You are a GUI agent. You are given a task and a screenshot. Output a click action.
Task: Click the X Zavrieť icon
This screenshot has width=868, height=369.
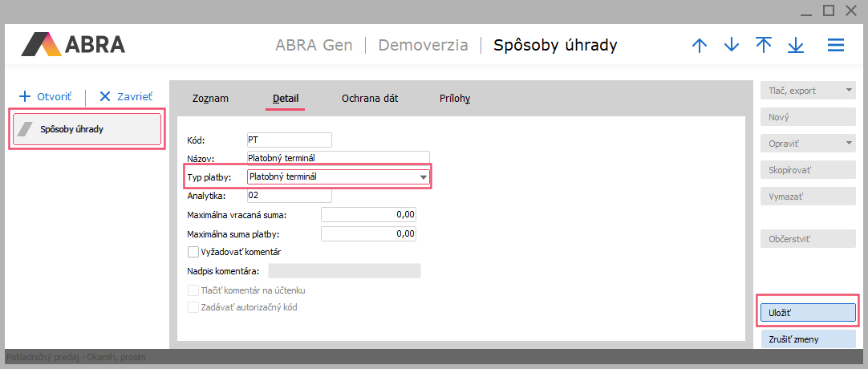coord(105,96)
